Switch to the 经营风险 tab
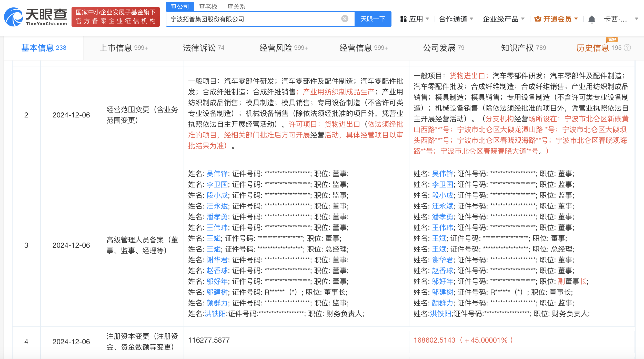The image size is (644, 359). [284, 48]
